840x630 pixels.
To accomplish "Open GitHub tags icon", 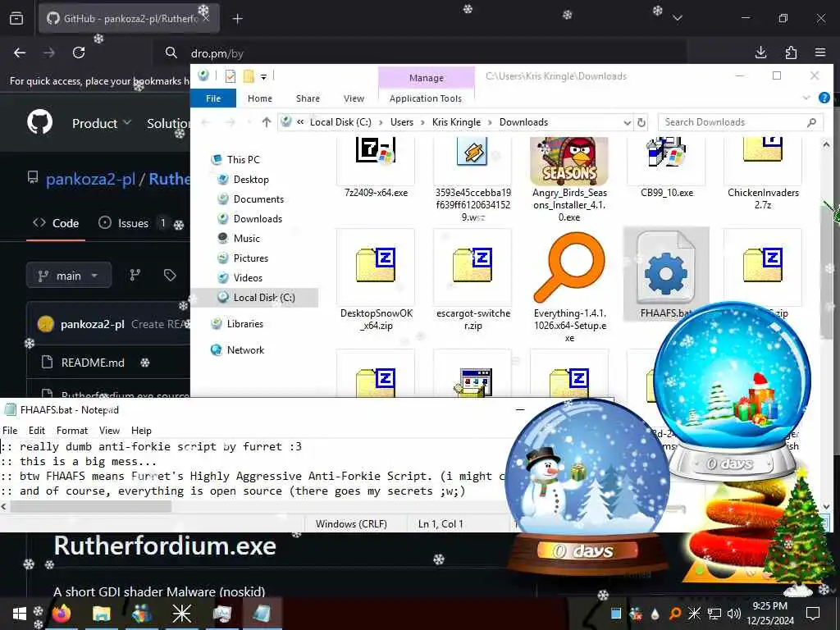I will click(x=170, y=276).
